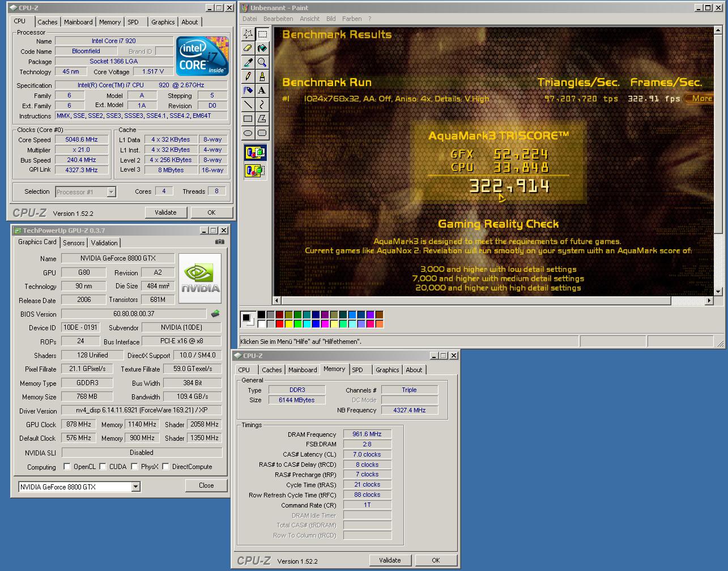This screenshot has width=728, height=571.
Task: Click the GPU-Z title bar application icon
Action: (18, 231)
